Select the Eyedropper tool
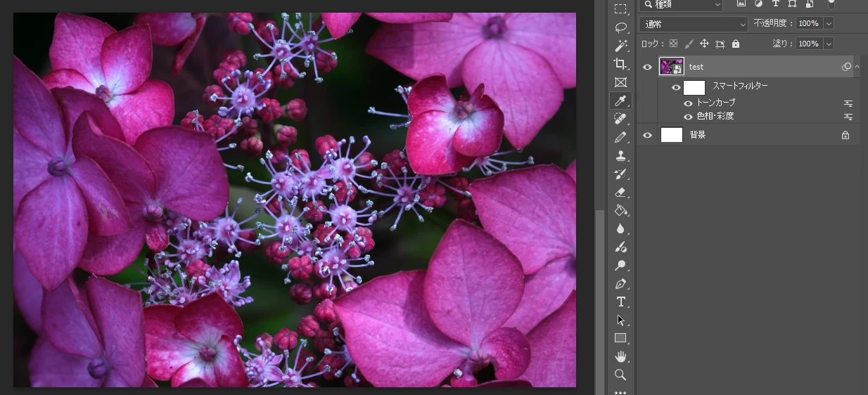 tap(620, 101)
